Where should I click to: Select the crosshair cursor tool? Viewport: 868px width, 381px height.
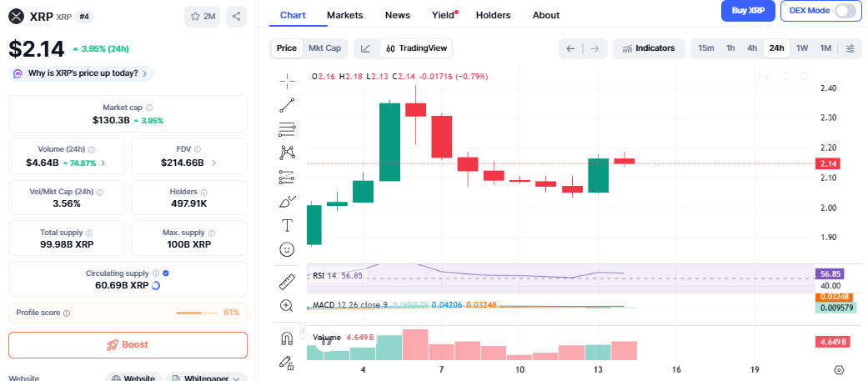[x=287, y=81]
